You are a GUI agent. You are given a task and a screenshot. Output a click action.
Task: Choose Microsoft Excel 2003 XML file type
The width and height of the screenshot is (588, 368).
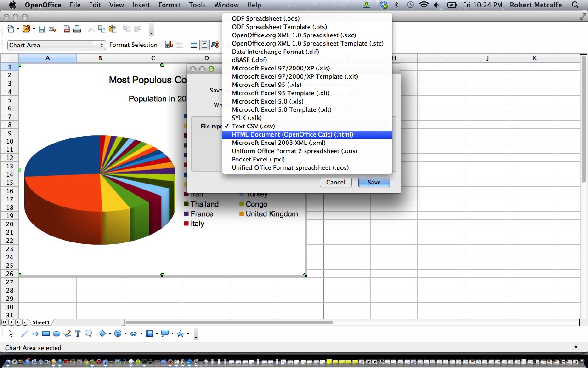coord(307,143)
